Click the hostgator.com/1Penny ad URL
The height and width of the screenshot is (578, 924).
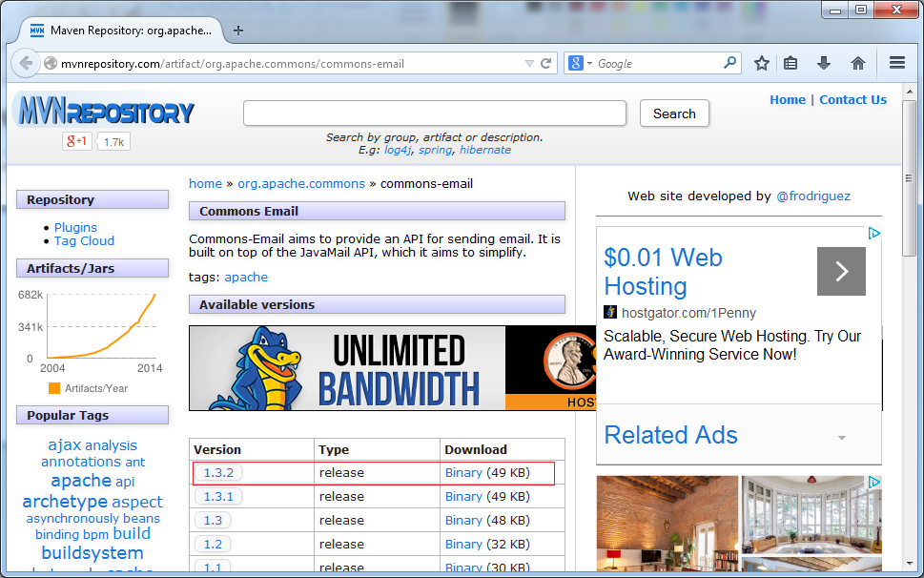688,313
